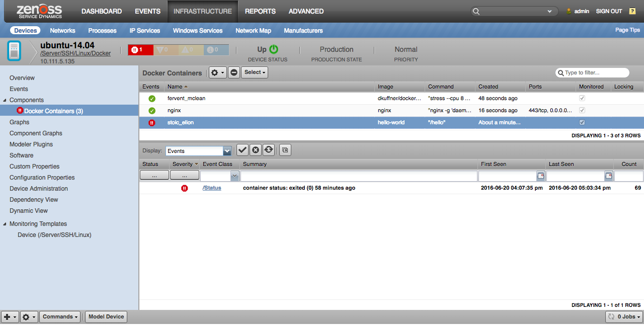Click the reopen/unacknowledge events arrow button
The width and height of the screenshot is (644, 325).
(269, 150)
